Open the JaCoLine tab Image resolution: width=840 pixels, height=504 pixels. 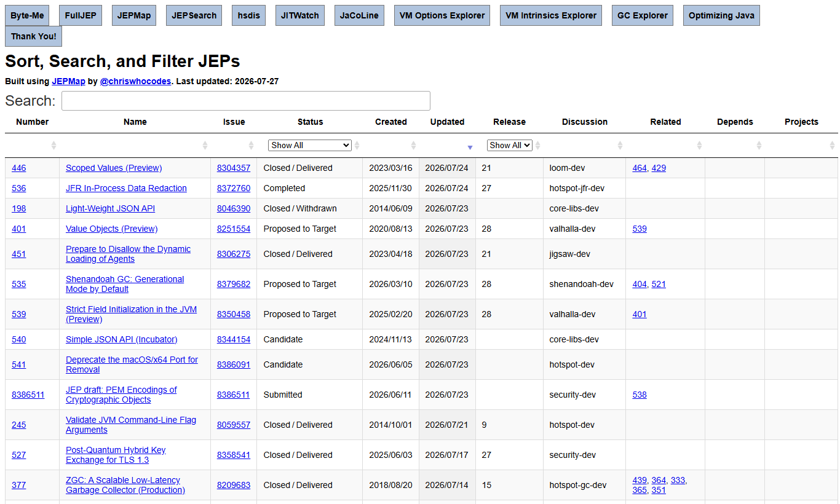(359, 15)
